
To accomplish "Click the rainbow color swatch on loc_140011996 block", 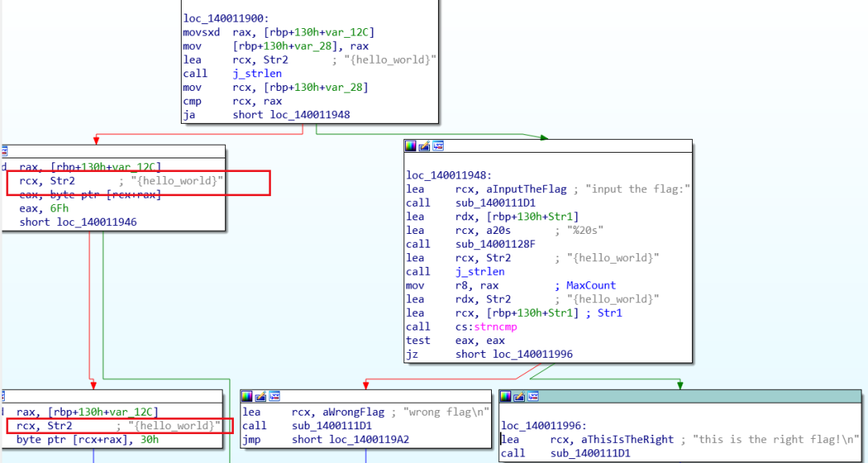I will 506,396.
